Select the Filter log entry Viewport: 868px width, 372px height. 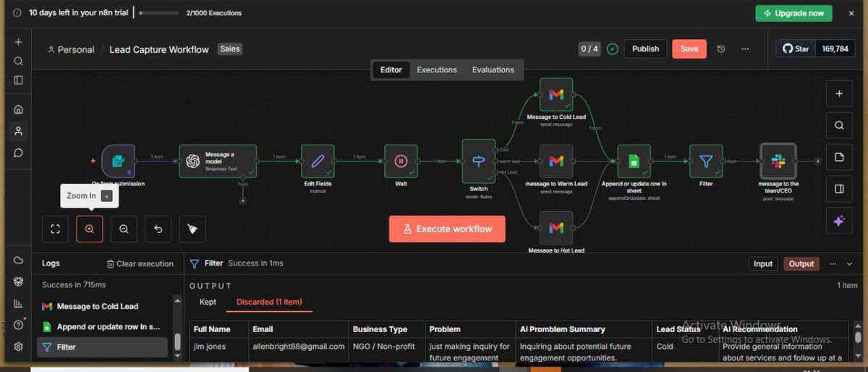click(x=102, y=347)
